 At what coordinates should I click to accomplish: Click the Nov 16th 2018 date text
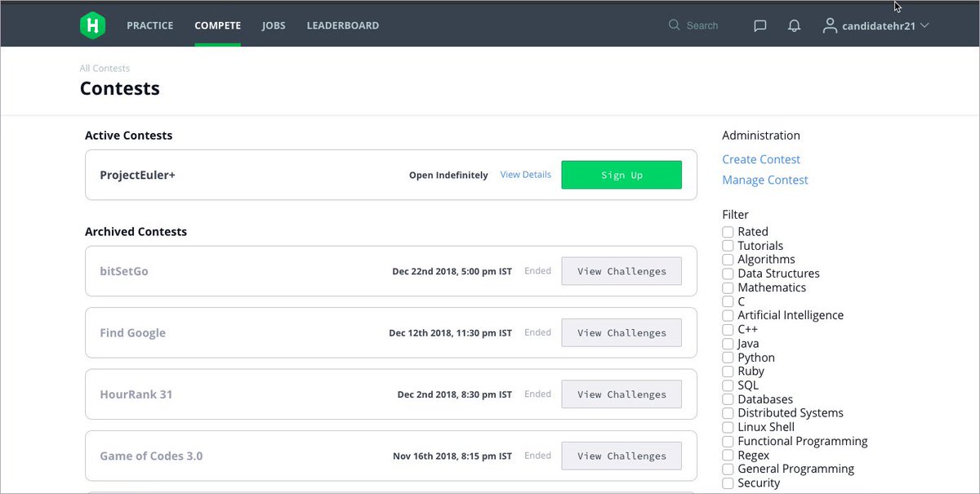(452, 456)
